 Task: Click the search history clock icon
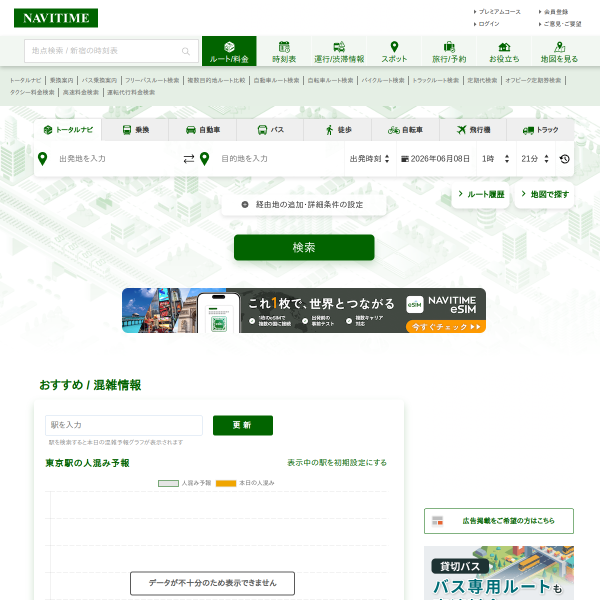click(x=565, y=159)
